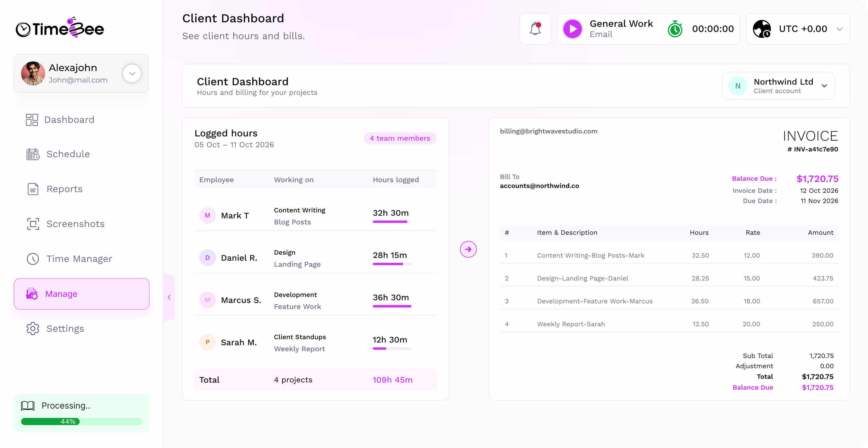This screenshot has height=448, width=868.
Task: Click the $1,720.75 balance due at the top of the invoice
Action: coord(817,179)
